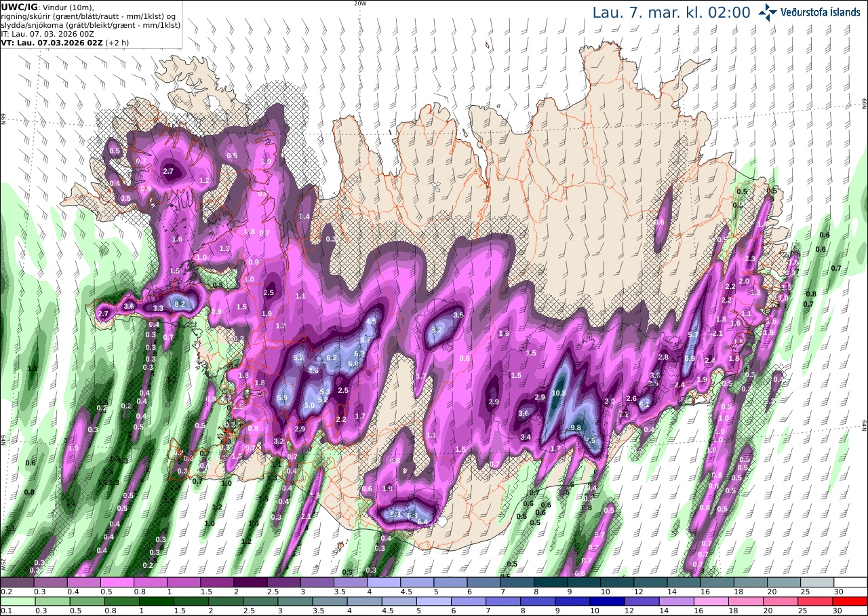Click the 10.8 precipitation value on the map
Viewport: 868px width, 616px height.
point(559,393)
